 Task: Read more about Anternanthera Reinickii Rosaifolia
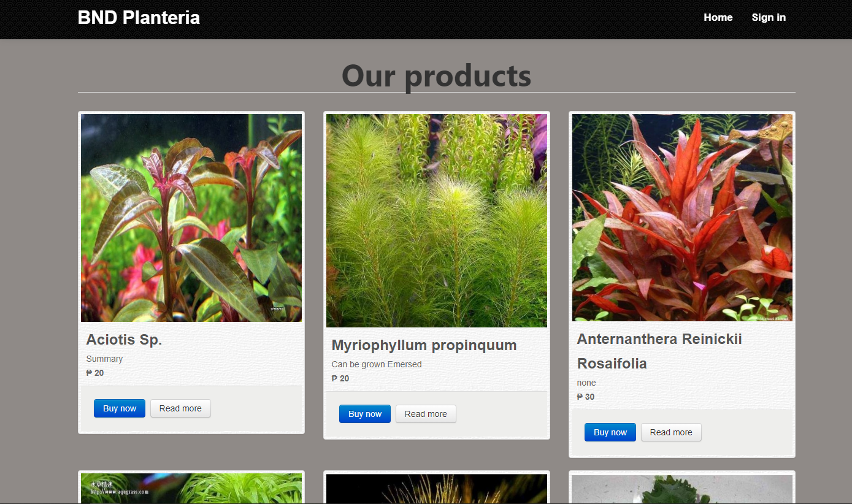(x=671, y=432)
